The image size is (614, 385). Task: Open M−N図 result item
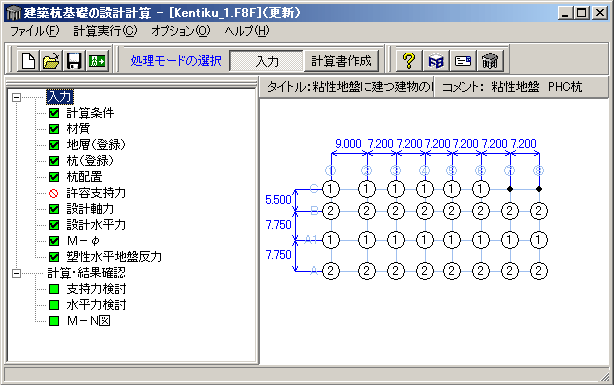click(x=88, y=321)
